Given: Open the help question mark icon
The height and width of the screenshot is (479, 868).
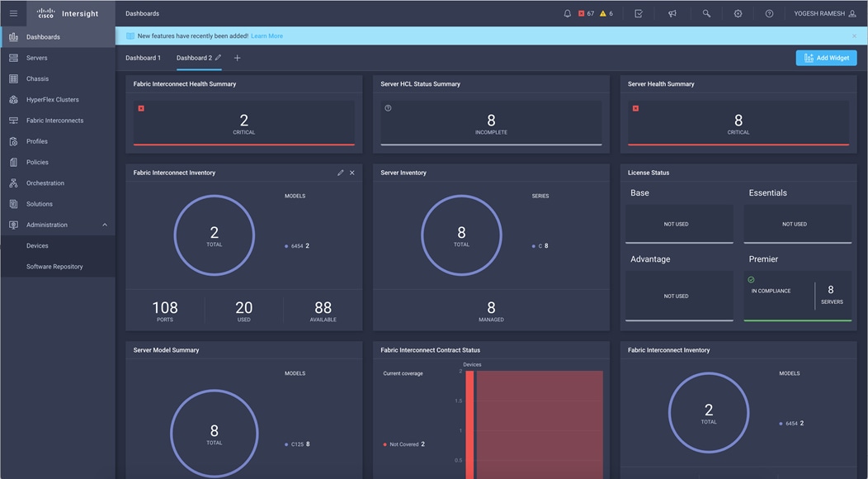Looking at the screenshot, I should click(769, 13).
